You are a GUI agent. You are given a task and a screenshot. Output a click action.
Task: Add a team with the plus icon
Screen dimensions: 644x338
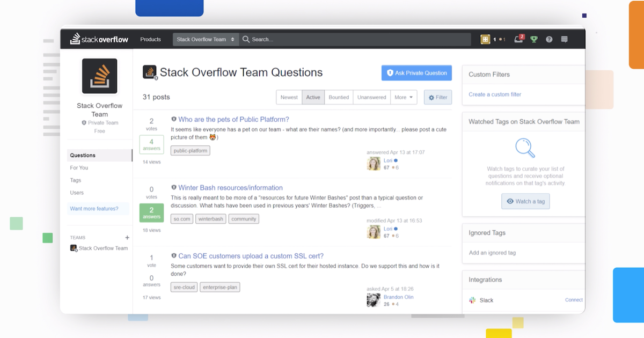[x=127, y=237]
